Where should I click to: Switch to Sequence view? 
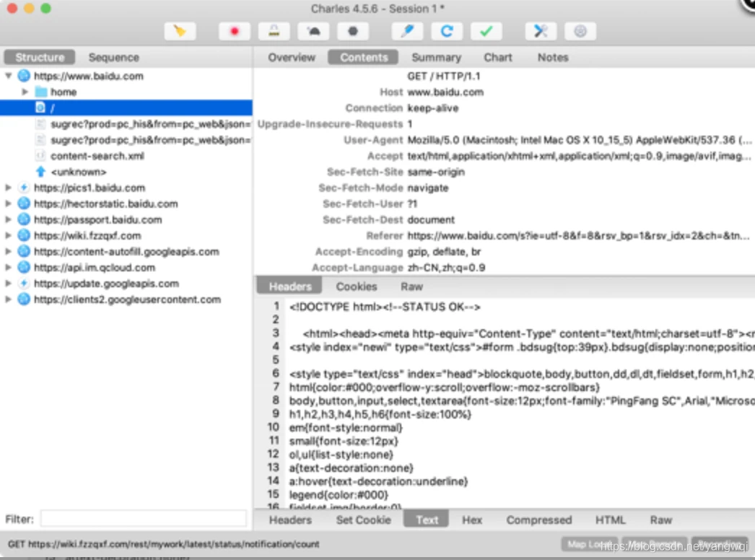(x=113, y=57)
